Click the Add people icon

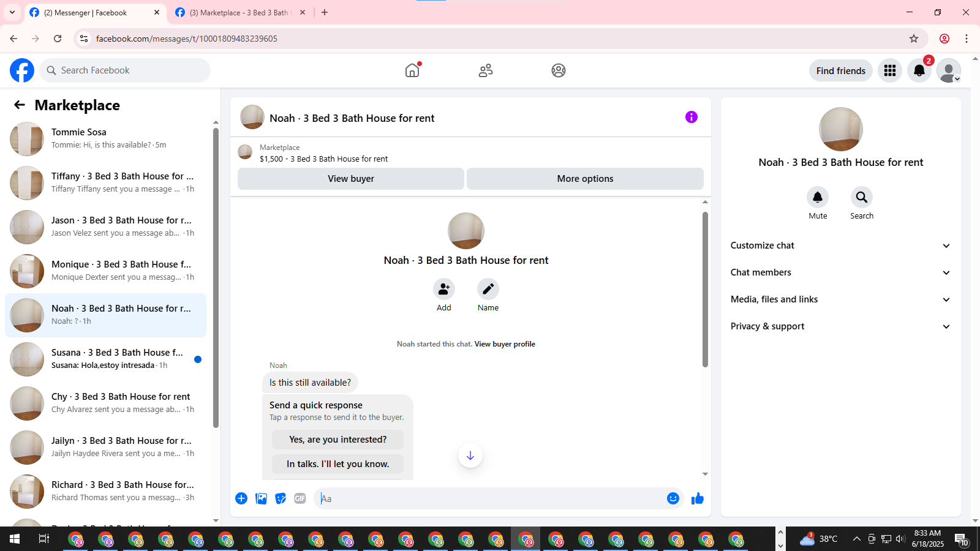click(444, 289)
